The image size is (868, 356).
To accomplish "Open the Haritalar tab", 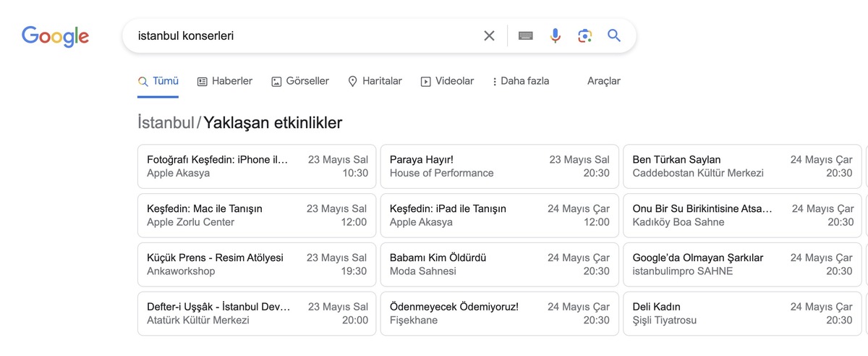I will coord(375,81).
